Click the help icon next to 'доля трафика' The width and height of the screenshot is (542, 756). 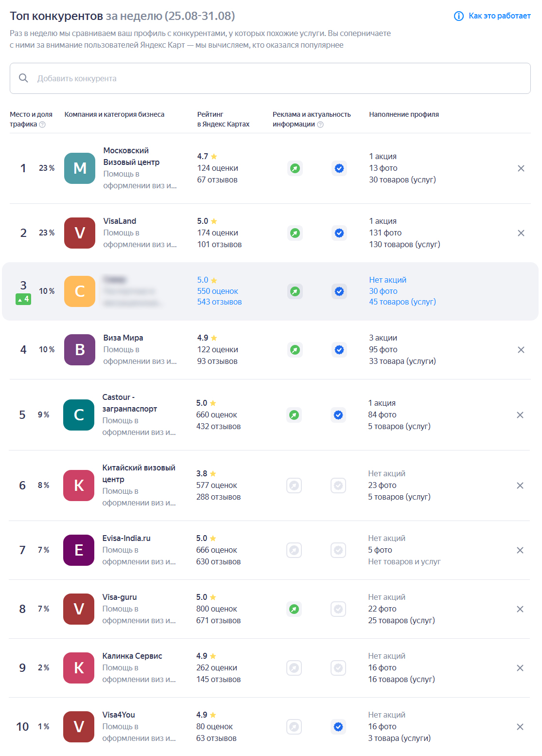pos(42,125)
